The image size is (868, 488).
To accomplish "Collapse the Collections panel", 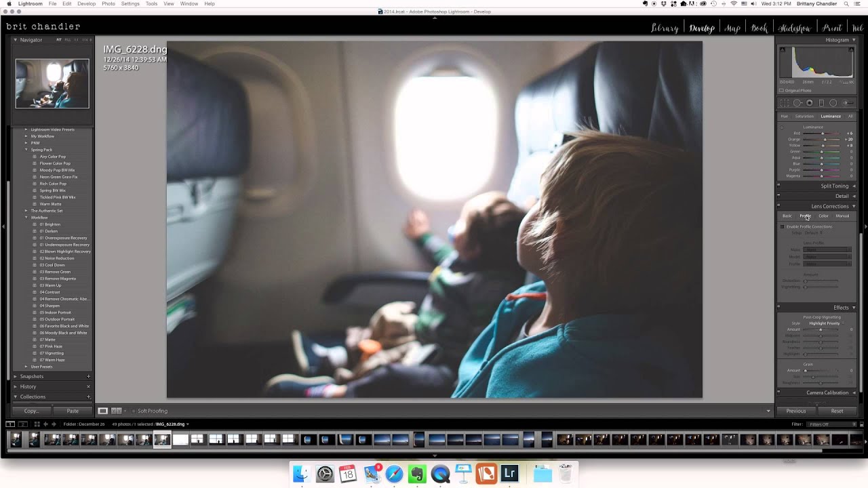I will tap(16, 396).
